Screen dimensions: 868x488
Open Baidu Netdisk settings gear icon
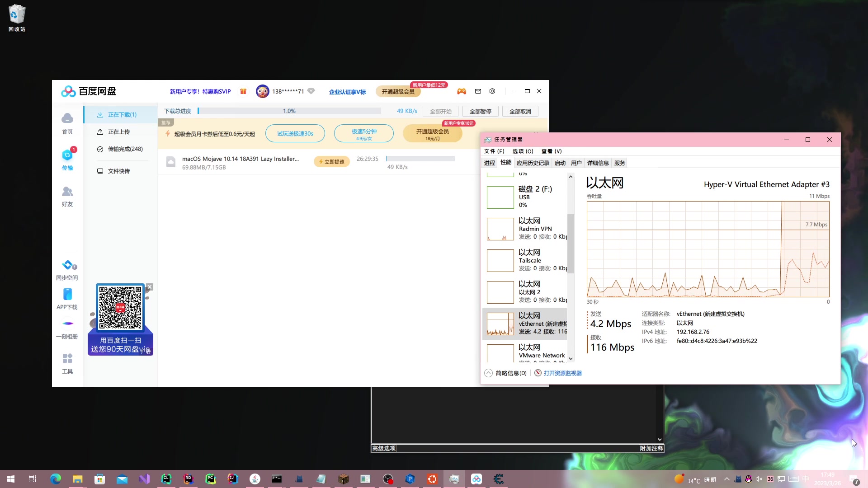(x=492, y=91)
